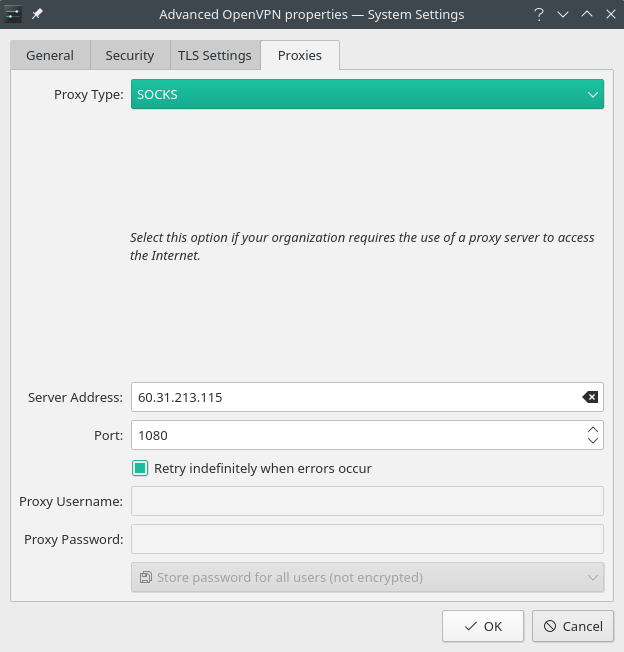Decrease the Port value with the down arrow
Image resolution: width=624 pixels, height=652 pixels.
(x=593, y=441)
